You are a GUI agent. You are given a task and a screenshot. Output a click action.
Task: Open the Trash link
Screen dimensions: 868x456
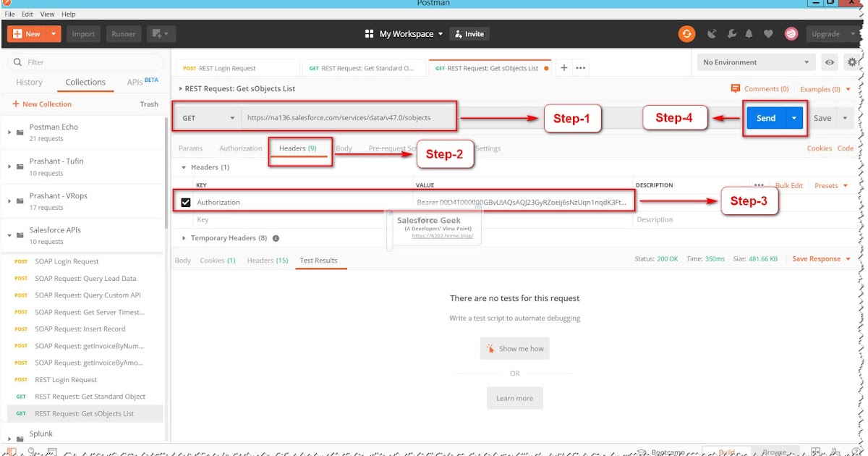pos(149,104)
